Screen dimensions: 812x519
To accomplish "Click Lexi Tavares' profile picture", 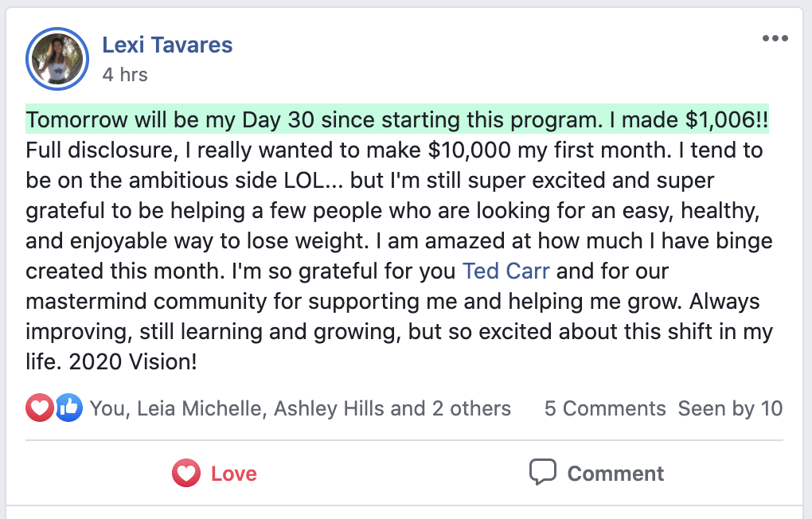I will tap(57, 59).
